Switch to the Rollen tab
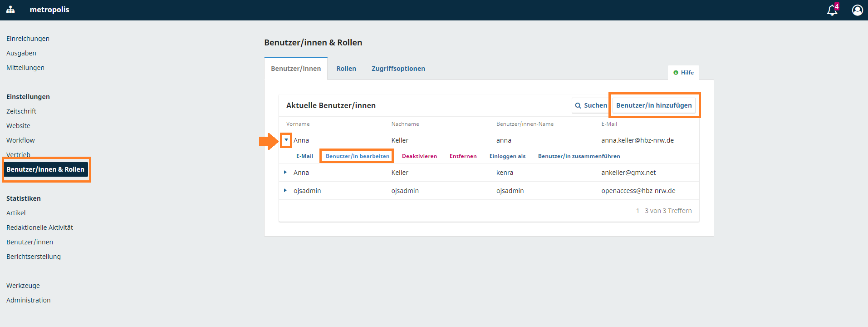Screen dimensions: 868x327 346,69
